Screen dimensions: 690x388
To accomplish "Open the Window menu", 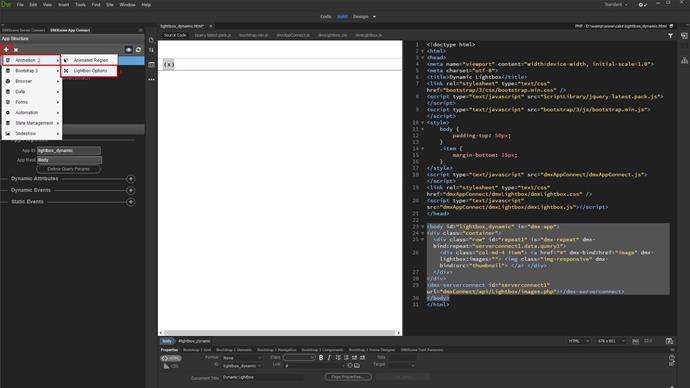I will [x=128, y=5].
